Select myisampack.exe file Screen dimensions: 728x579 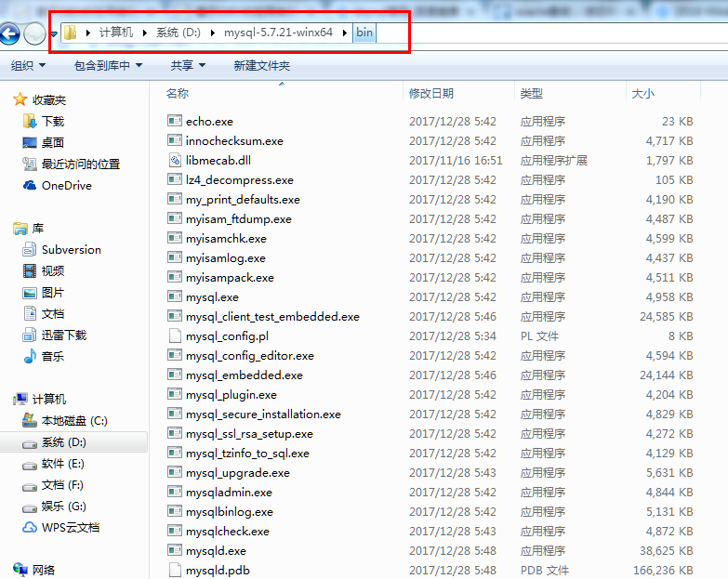pyautogui.click(x=230, y=277)
